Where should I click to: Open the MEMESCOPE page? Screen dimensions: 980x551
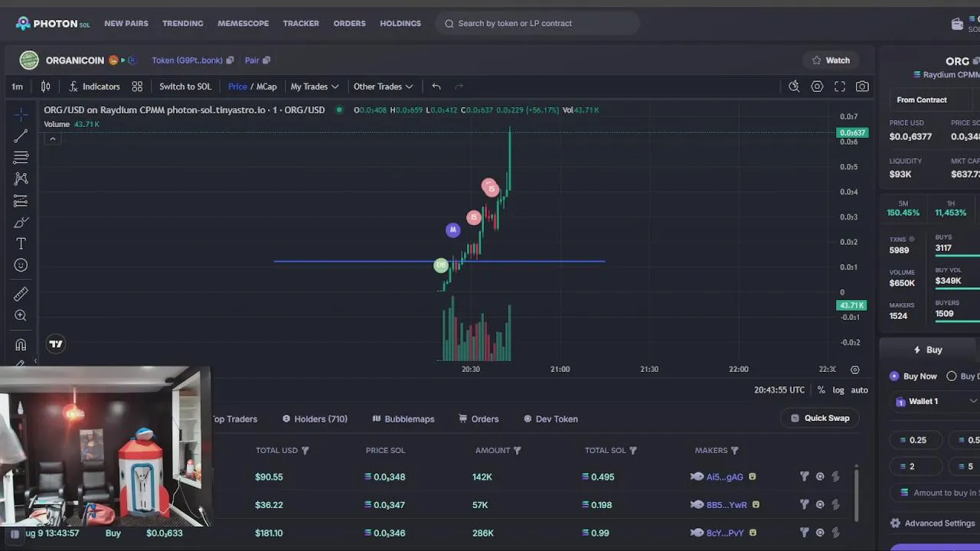coord(243,24)
